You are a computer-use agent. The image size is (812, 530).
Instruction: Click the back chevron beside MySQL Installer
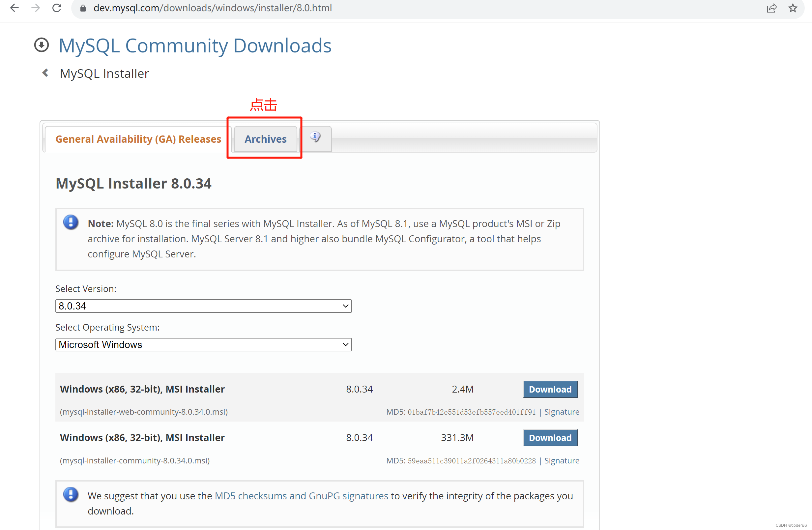coord(45,73)
